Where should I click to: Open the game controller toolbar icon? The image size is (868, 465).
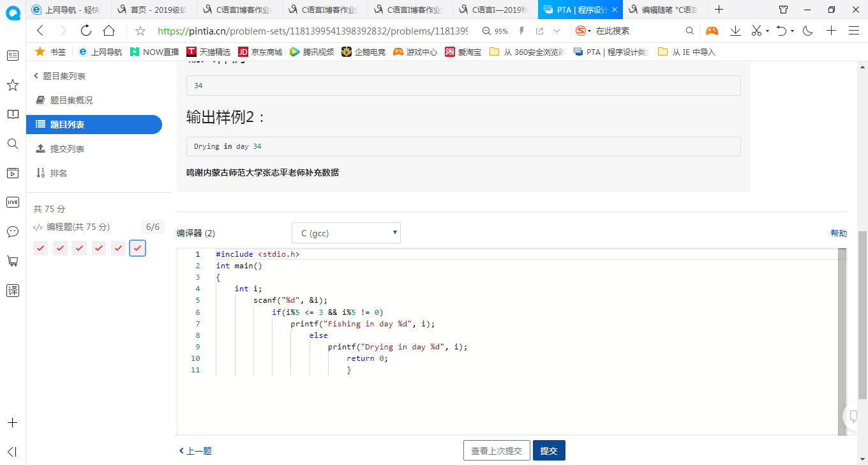712,31
